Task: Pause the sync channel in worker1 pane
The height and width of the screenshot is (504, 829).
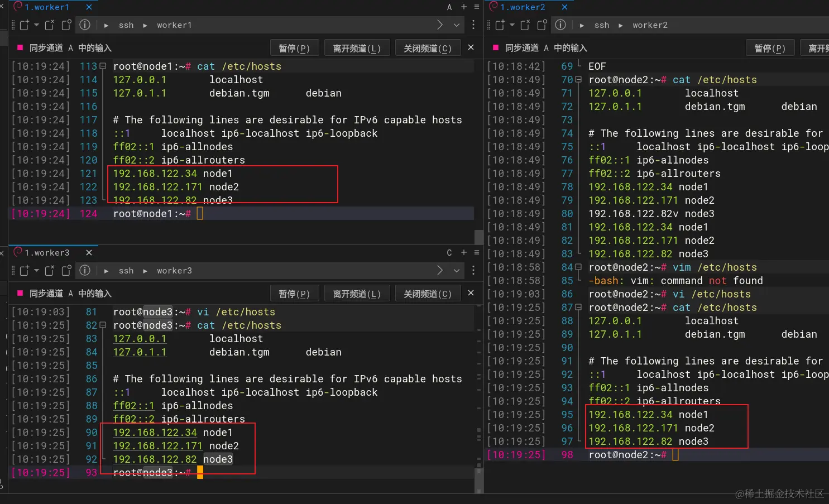Action: (294, 48)
